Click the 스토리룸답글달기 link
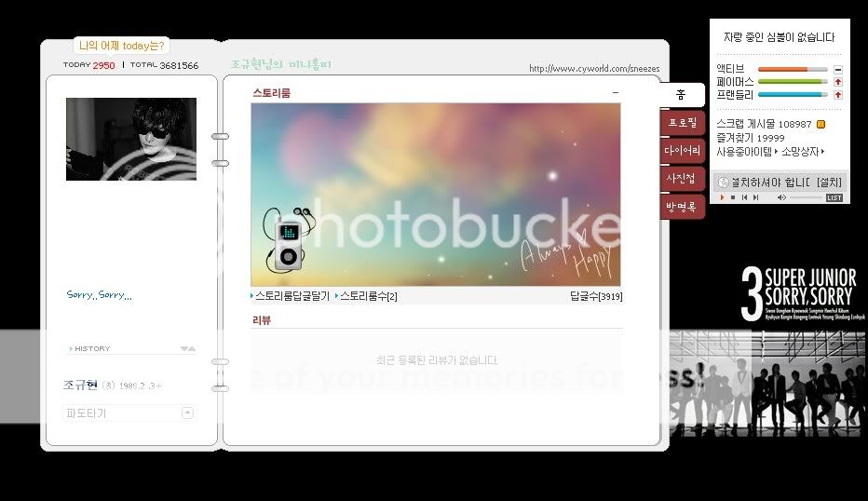Image resolution: width=868 pixels, height=501 pixels. [x=292, y=296]
